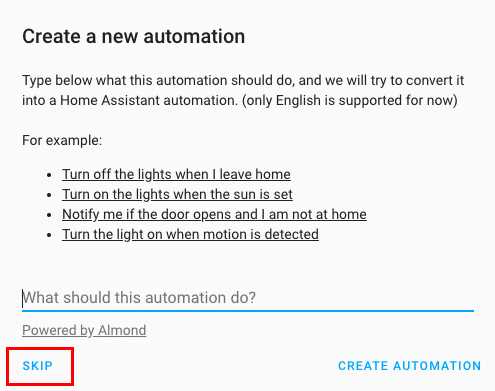This screenshot has width=495, height=391.
Task: Choose 'Notify me if the door opens' example
Action: 214,214
